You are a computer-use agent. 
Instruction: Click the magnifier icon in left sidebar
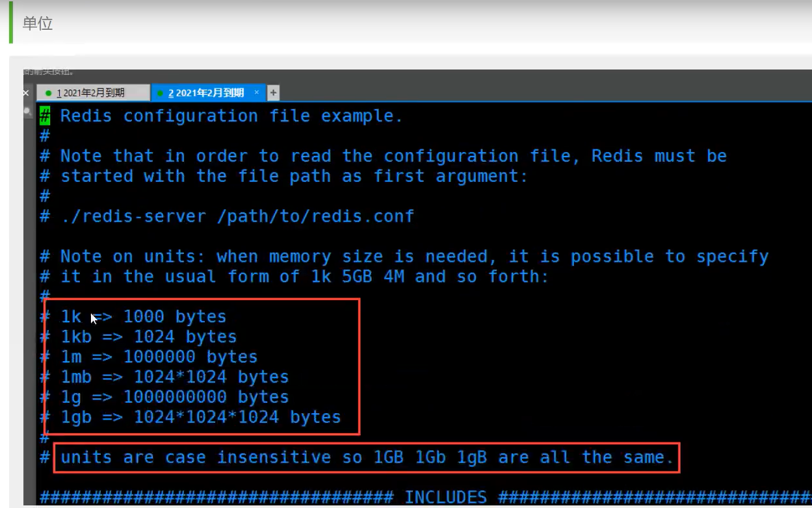click(x=27, y=112)
